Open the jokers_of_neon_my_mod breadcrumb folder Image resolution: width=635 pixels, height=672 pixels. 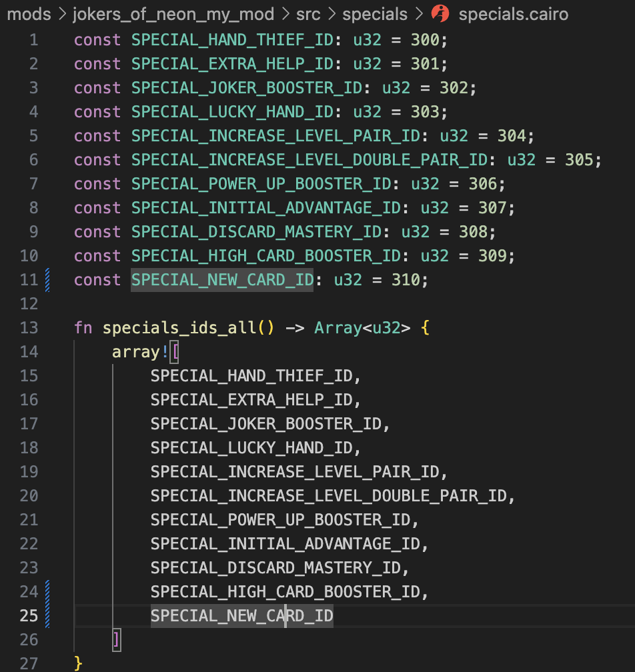(x=173, y=15)
